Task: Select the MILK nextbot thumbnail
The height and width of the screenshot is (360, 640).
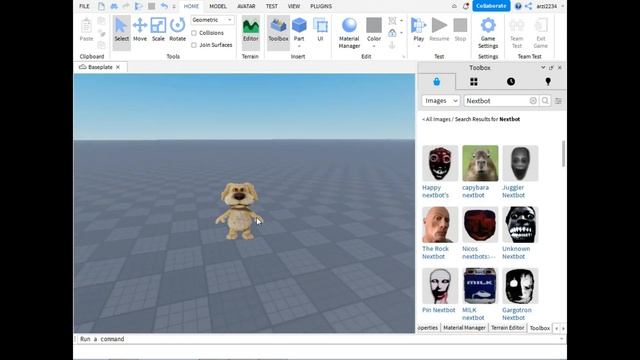Action: [x=480, y=286]
